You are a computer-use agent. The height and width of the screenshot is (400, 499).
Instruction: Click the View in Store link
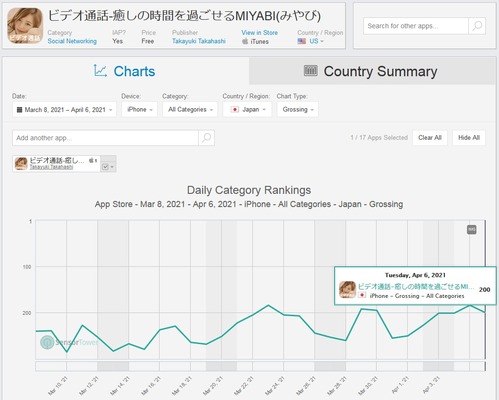[x=259, y=33]
